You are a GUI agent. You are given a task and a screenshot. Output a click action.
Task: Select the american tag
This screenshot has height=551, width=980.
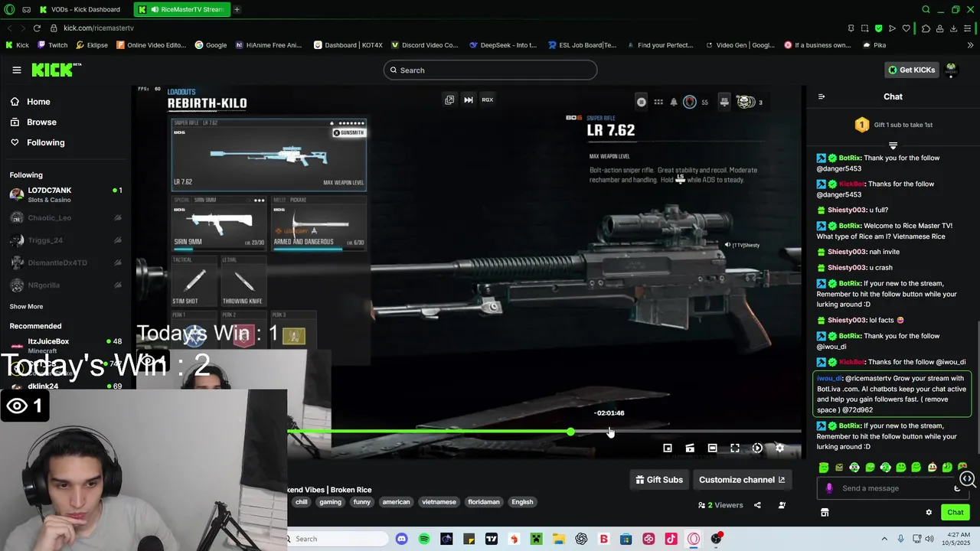396,502
